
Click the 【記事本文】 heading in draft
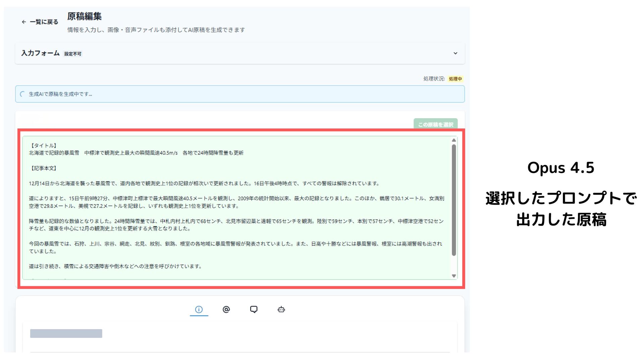click(43, 168)
